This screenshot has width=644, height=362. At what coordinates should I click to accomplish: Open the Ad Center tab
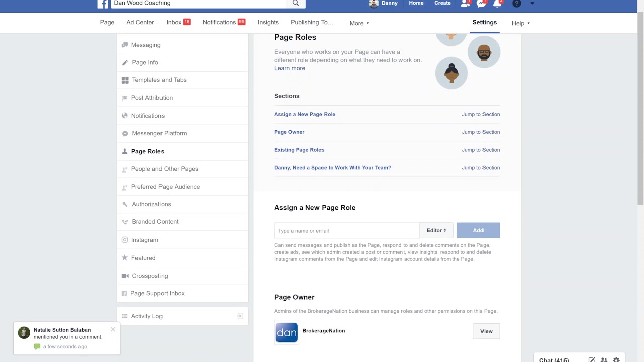coord(140,22)
